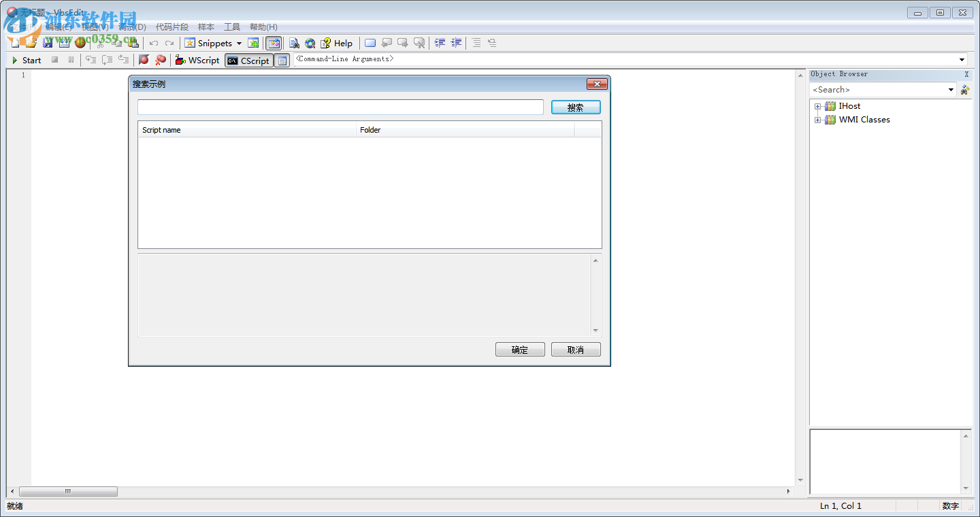Click the description pane scroll up arrow
The height and width of the screenshot is (517, 980).
click(596, 261)
